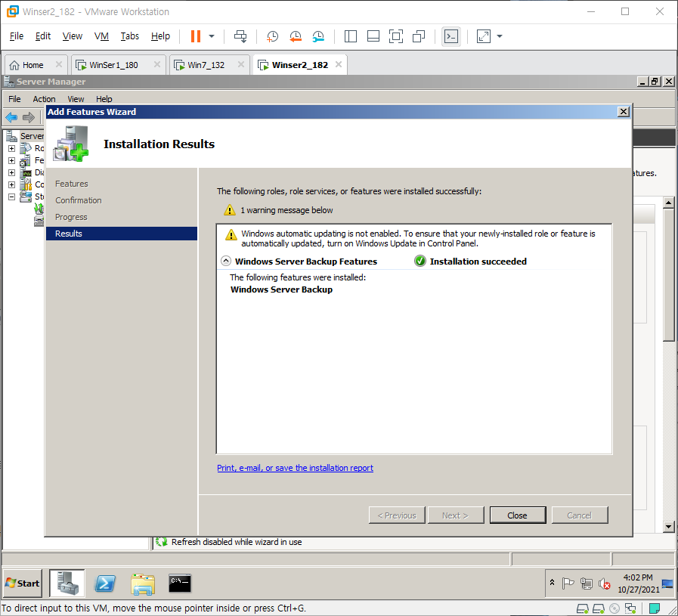Click the network tray icon
The width and height of the screenshot is (678, 616).
tap(587, 583)
